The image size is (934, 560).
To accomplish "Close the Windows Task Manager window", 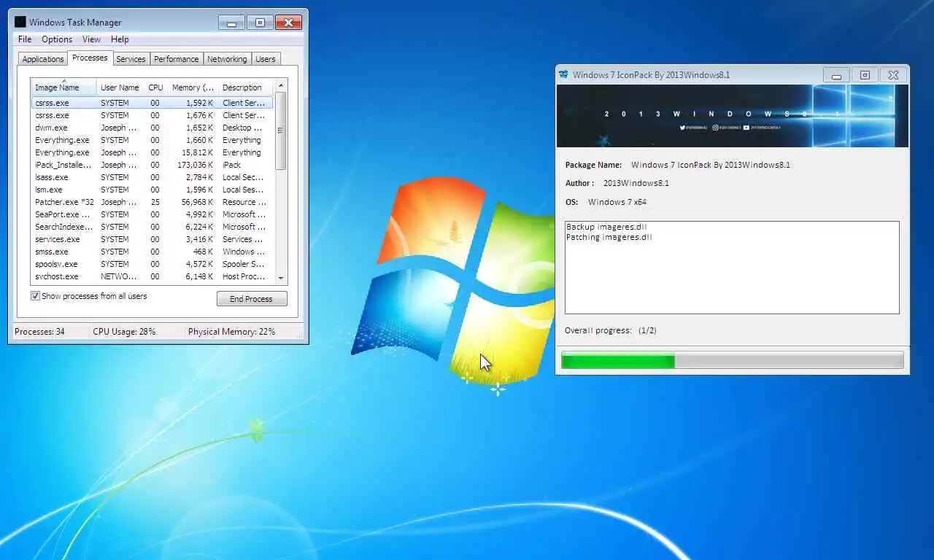I will [288, 23].
